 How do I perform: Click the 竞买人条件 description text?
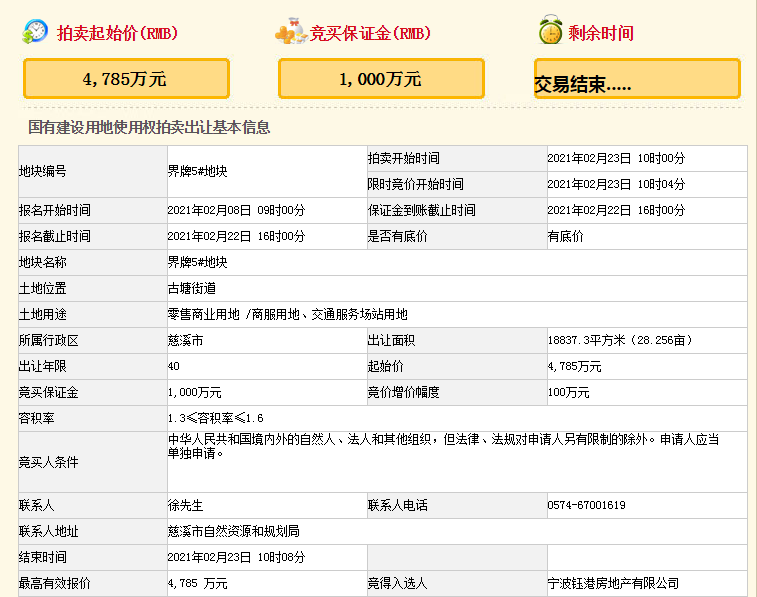click(x=443, y=446)
